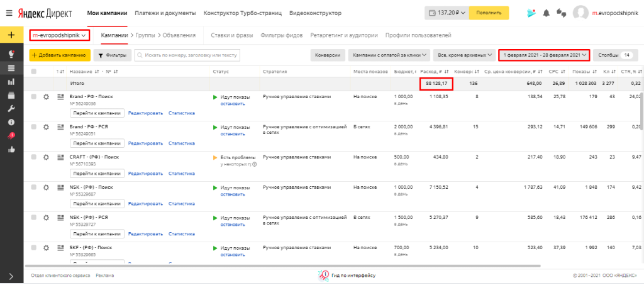Open Все, кроме архивных filter dropdown
Viewport: 644px width, 285px height.
(465, 55)
